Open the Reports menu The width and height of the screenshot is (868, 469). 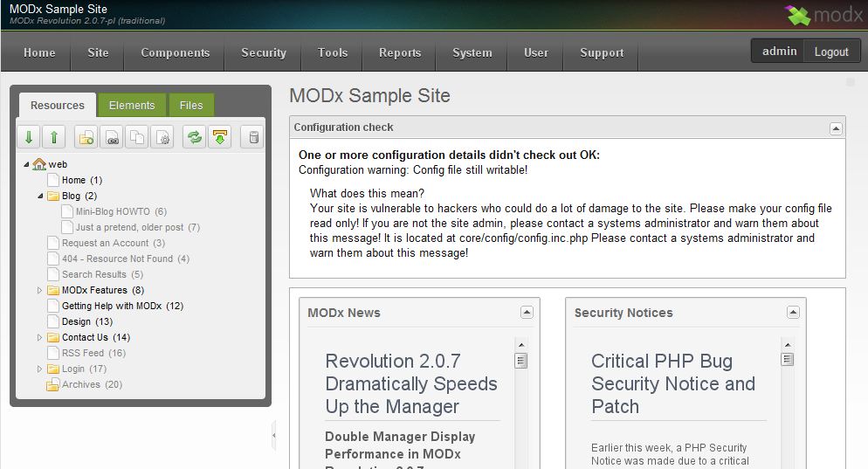[400, 52]
